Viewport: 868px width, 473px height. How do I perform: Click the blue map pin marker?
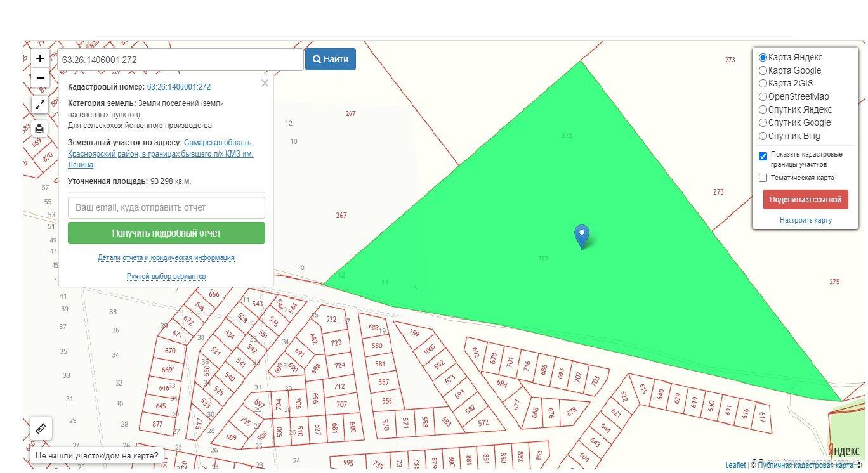[581, 236]
